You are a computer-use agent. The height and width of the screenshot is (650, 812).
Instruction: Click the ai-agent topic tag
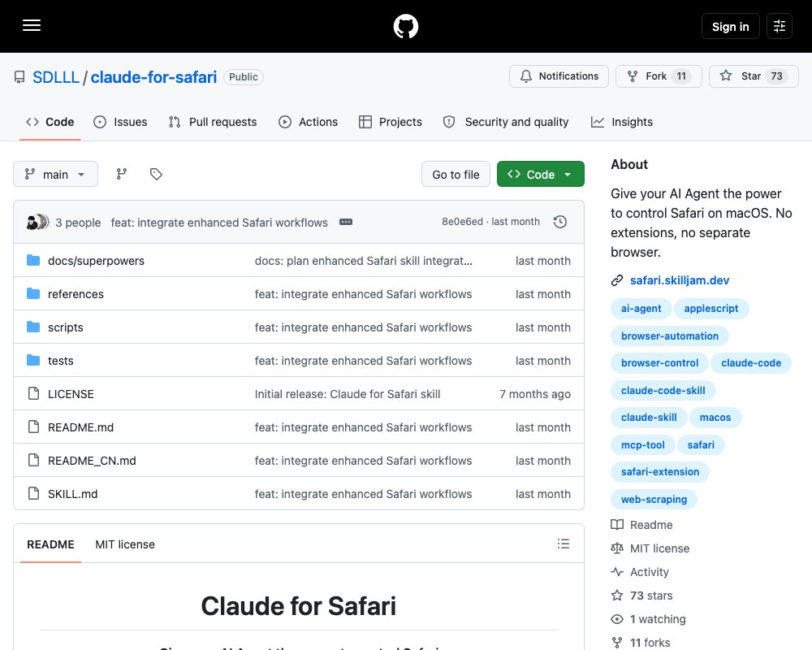pyautogui.click(x=641, y=309)
